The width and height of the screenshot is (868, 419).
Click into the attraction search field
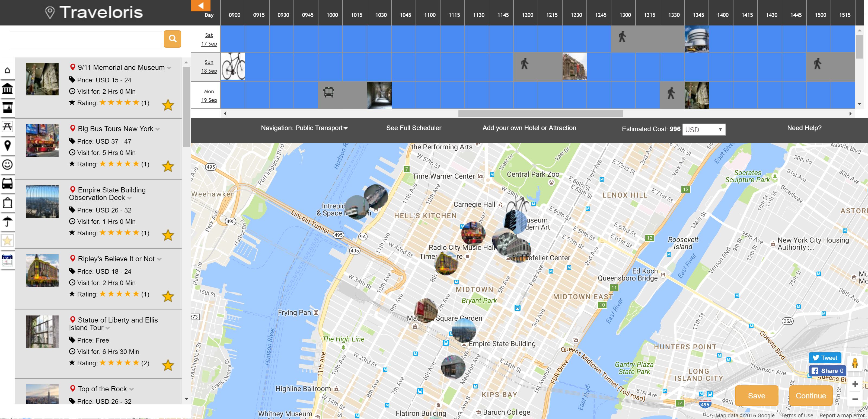[x=86, y=39]
